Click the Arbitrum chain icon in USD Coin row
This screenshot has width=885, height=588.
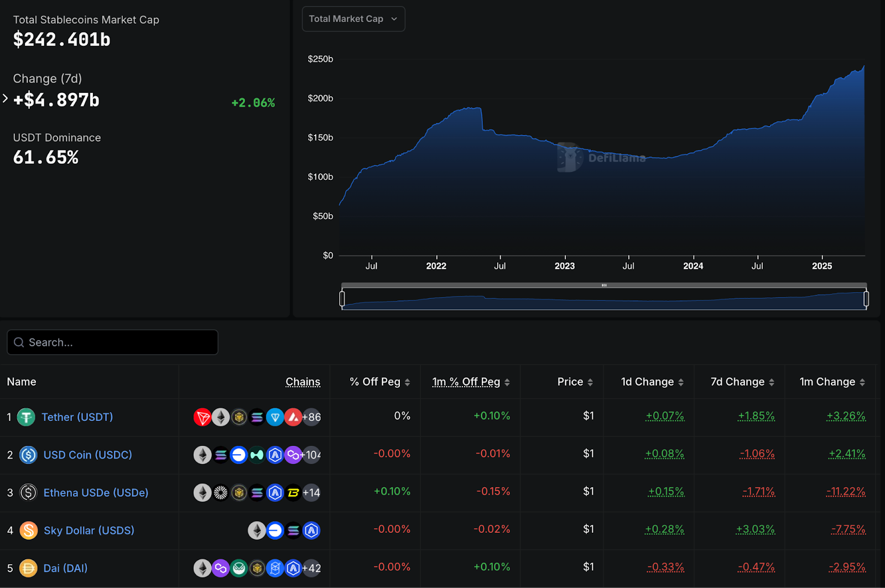point(275,455)
